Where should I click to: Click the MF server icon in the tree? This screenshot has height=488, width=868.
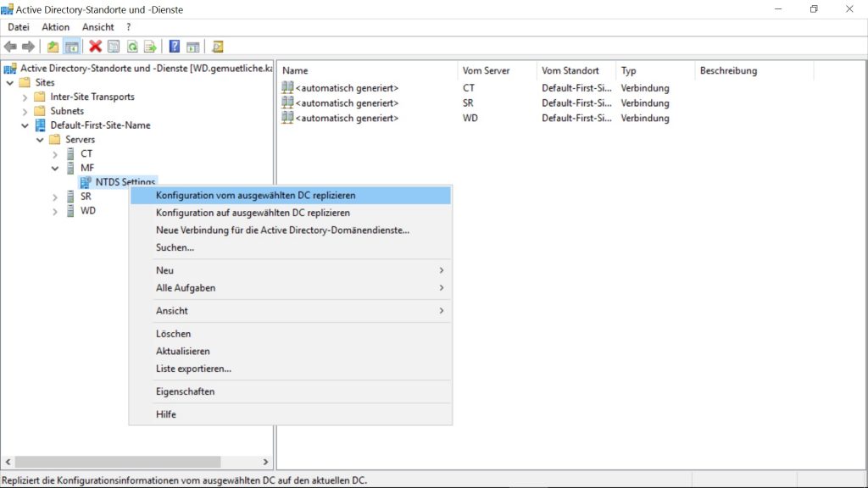(x=70, y=169)
